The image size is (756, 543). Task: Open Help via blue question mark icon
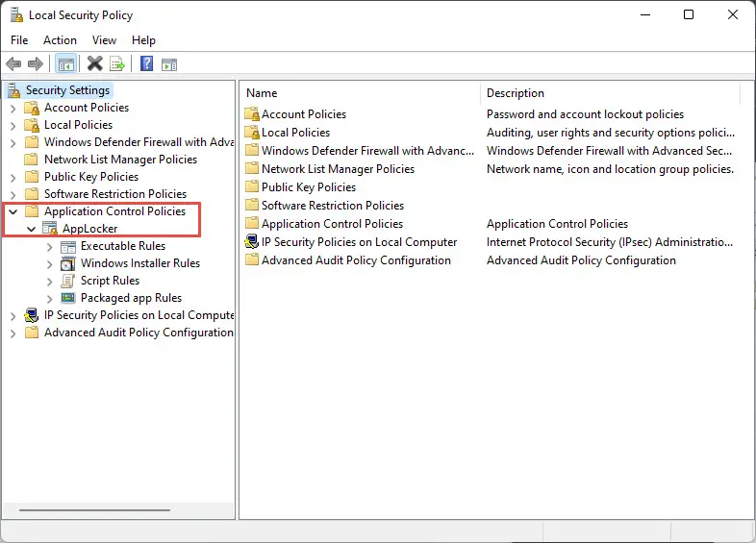pos(146,63)
